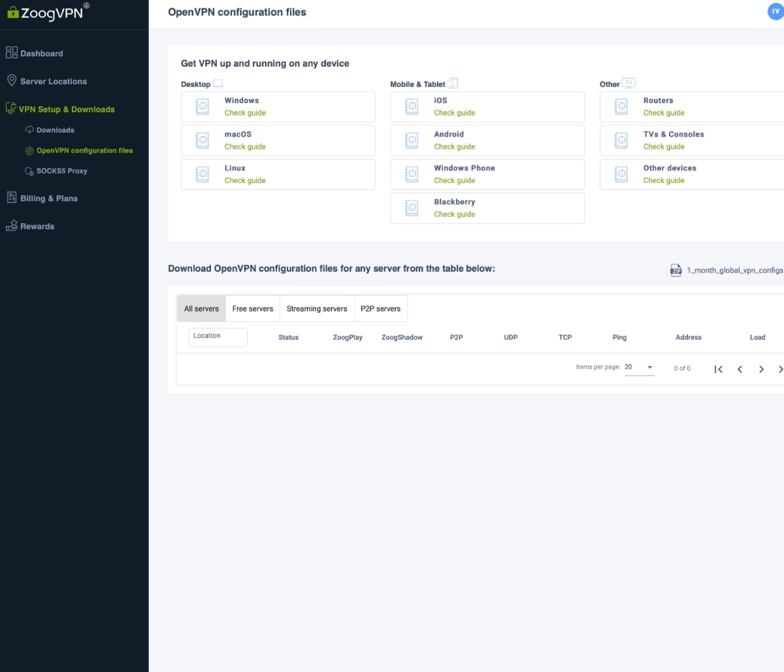Open Check guide link for macOS
This screenshot has width=784, height=672.
pyautogui.click(x=245, y=147)
